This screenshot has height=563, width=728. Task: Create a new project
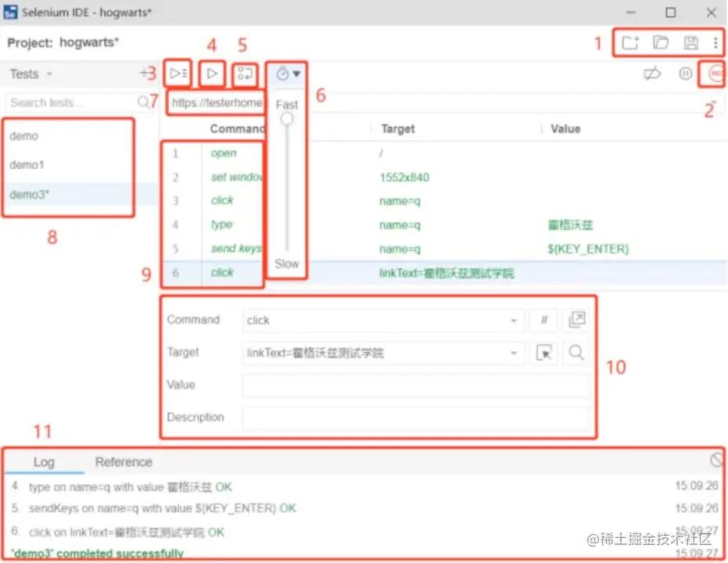630,43
